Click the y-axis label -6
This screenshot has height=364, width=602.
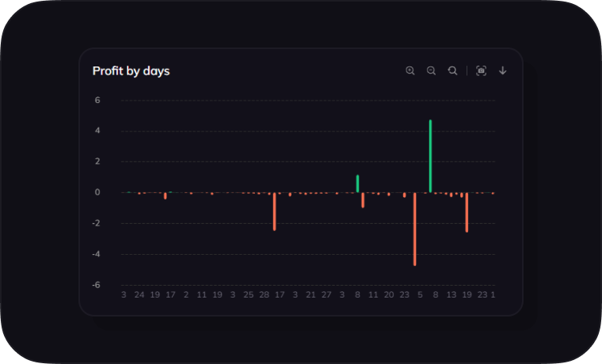tap(96, 285)
